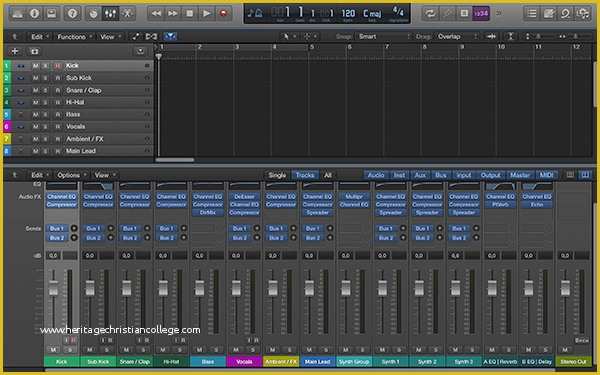This screenshot has height=375, width=600.
Task: Open the Note Pads icon
Action: (x=548, y=14)
